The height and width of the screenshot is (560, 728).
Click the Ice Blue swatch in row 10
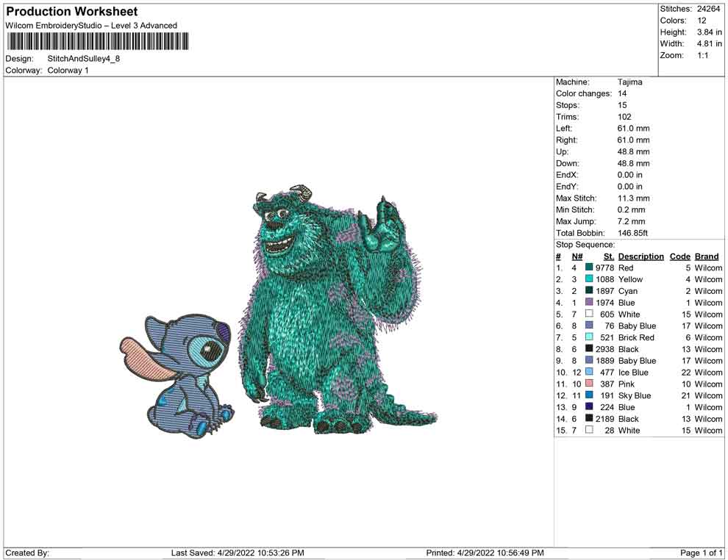tap(589, 372)
